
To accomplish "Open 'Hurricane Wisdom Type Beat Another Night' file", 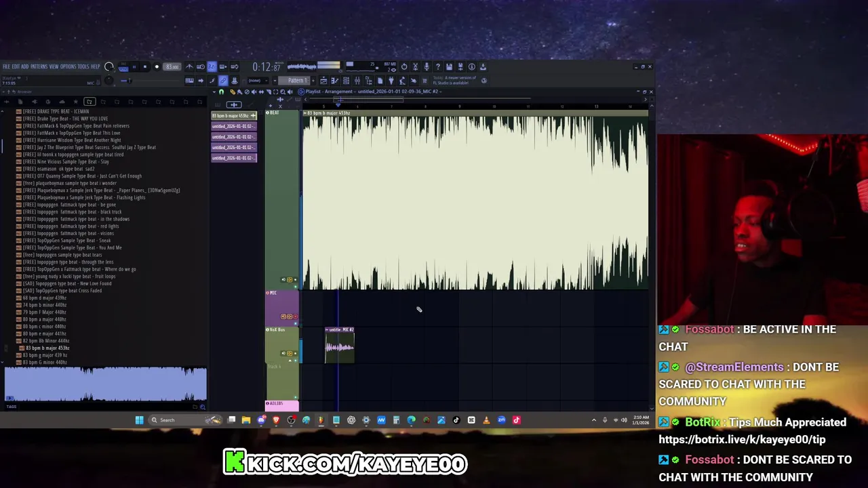I will coord(72,140).
